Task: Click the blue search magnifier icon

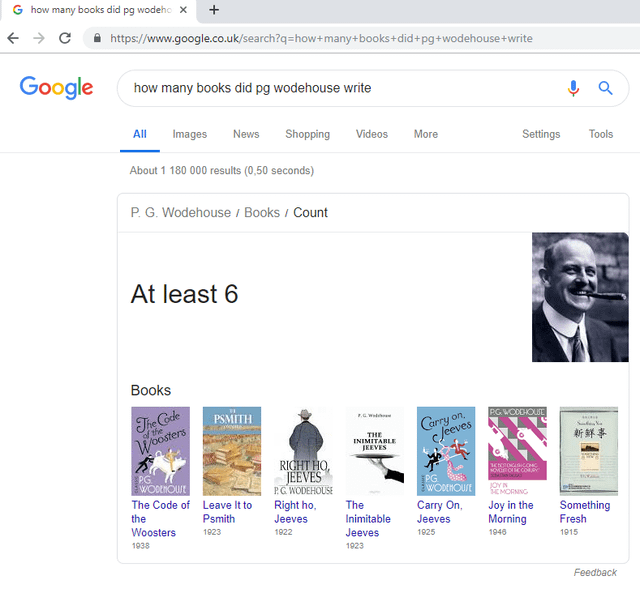Action: point(605,88)
